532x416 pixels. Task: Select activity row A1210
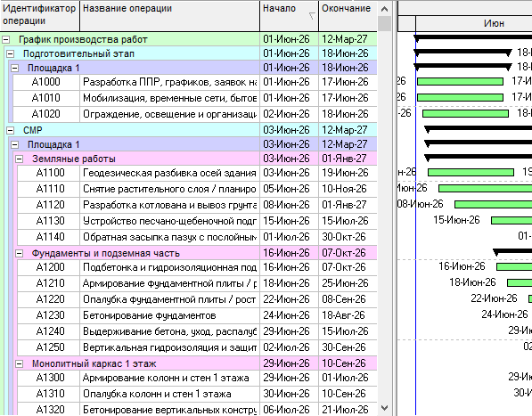[198, 283]
